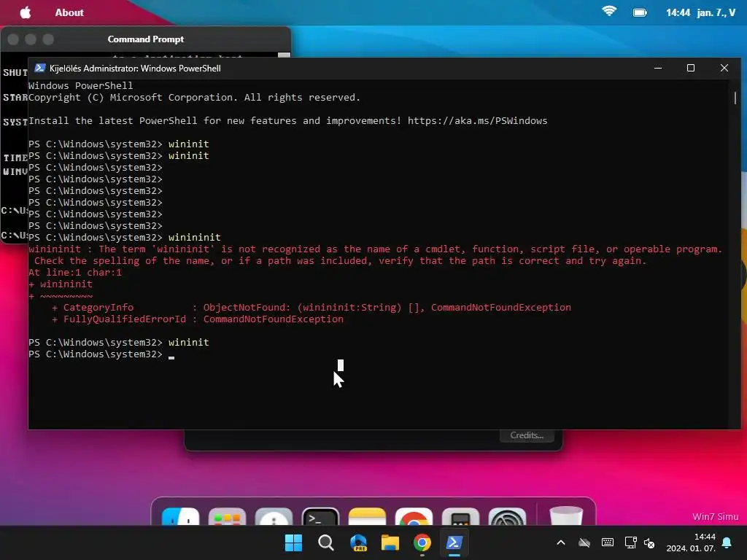Click the 'Windows PowerShell' header line
The width and height of the screenshot is (747, 560).
pyautogui.click(x=80, y=86)
